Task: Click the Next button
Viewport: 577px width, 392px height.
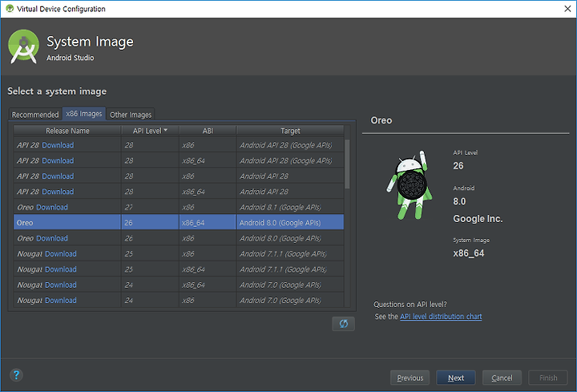Action: [x=456, y=378]
